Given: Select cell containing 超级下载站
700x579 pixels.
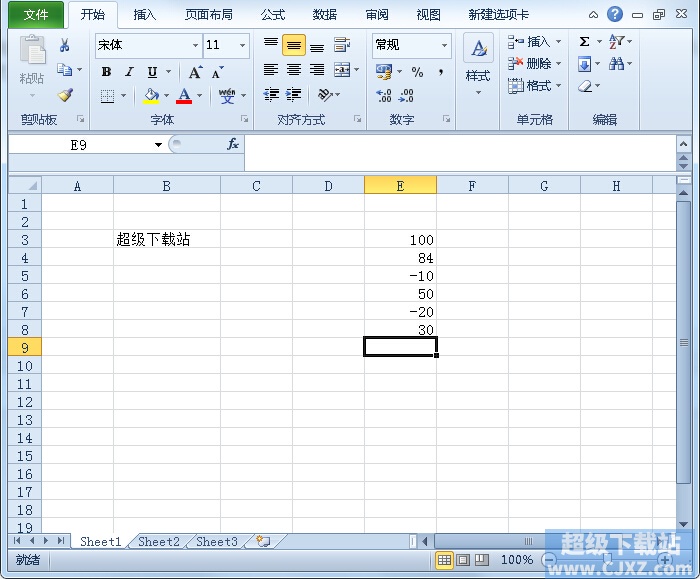Looking at the screenshot, I should pos(167,239).
